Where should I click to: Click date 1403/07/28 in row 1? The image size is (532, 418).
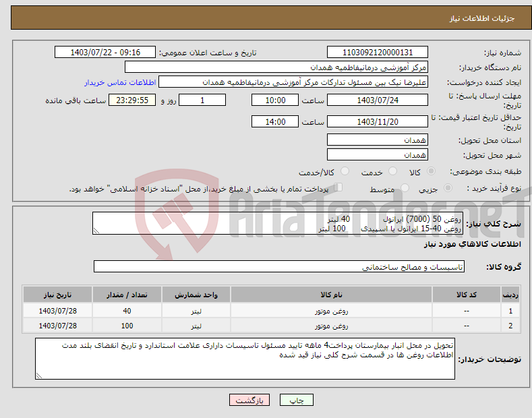click(58, 311)
